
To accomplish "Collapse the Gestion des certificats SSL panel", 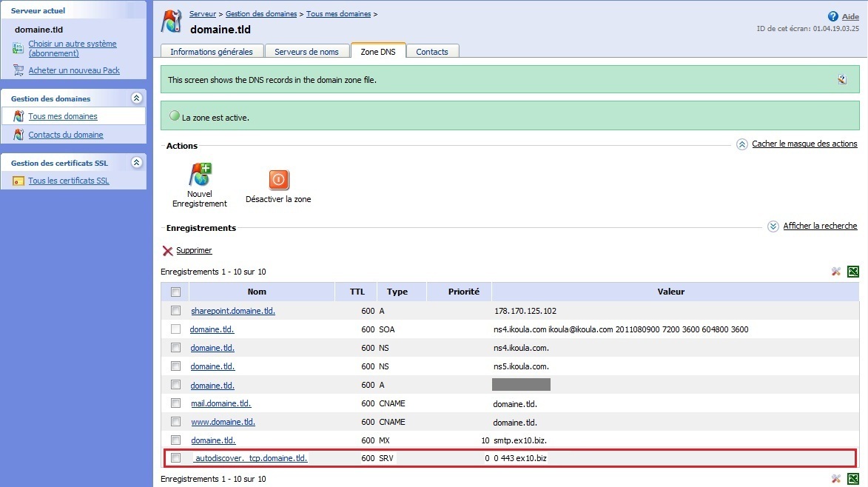I will click(135, 163).
